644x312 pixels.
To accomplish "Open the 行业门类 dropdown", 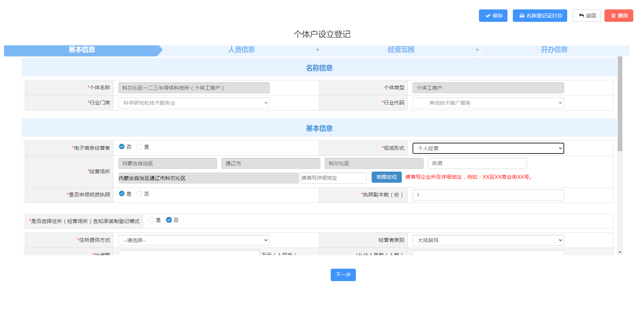I will click(x=194, y=103).
